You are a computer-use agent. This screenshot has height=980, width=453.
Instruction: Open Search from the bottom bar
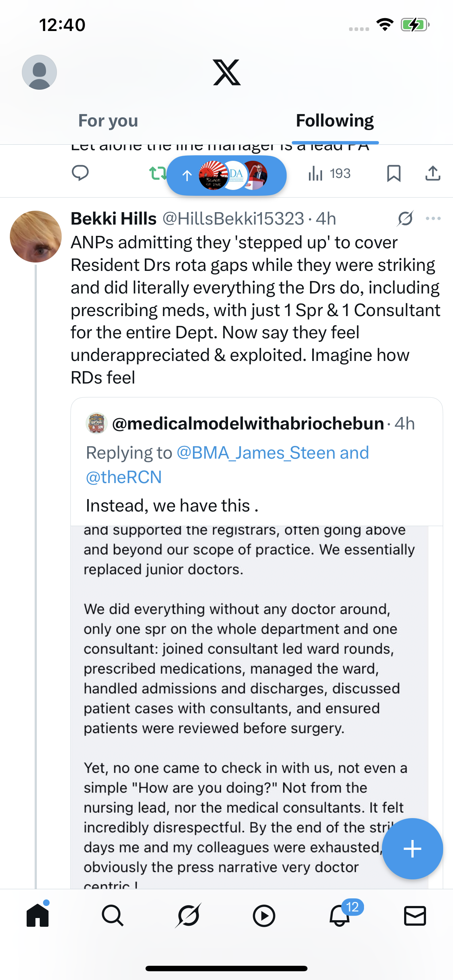click(113, 915)
